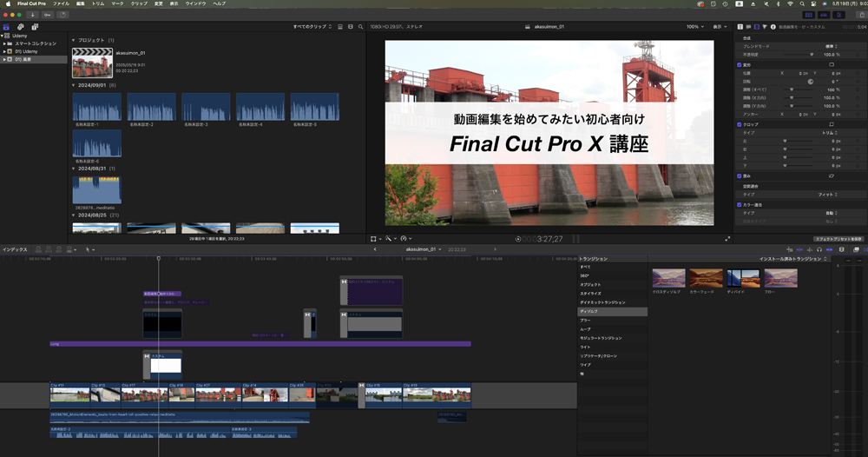Open the ヘルプ menu
Screen dimensions: 868x457
220,3
